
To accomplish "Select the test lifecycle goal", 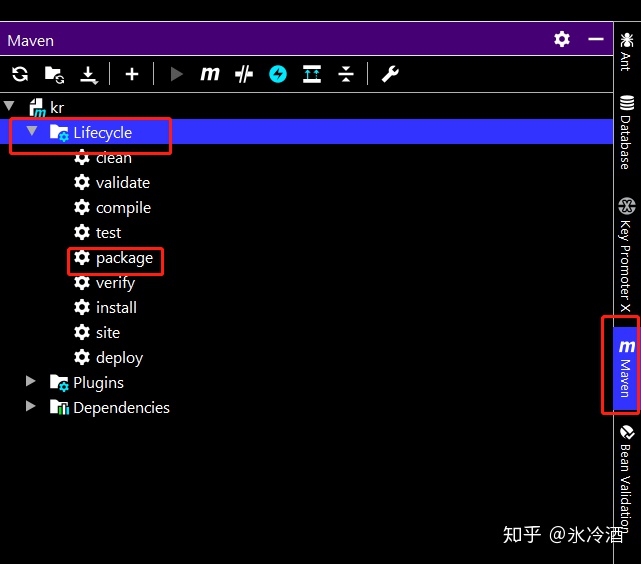I will coord(97,233).
